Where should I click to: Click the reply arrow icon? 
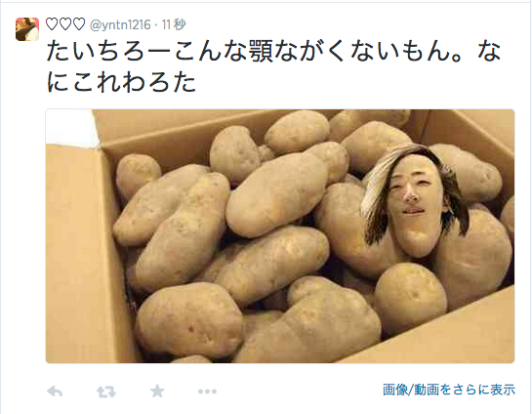point(55,392)
